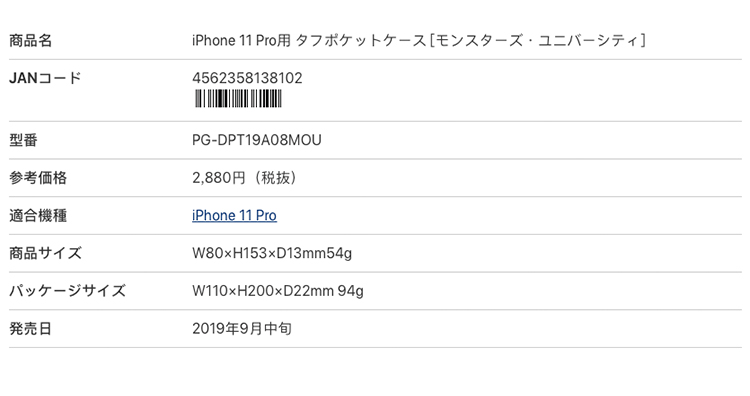Open the iPhone 11 Pro compatible model link
Screen dimensions: 750x396
click(234, 216)
